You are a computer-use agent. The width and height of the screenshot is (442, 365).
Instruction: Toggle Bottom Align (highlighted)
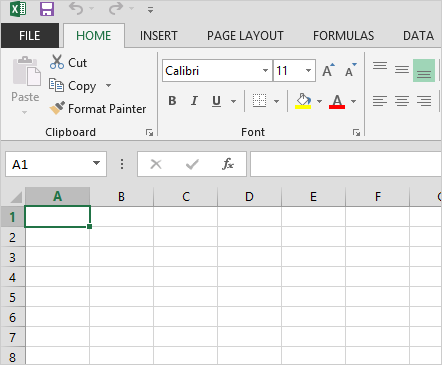coord(424,70)
